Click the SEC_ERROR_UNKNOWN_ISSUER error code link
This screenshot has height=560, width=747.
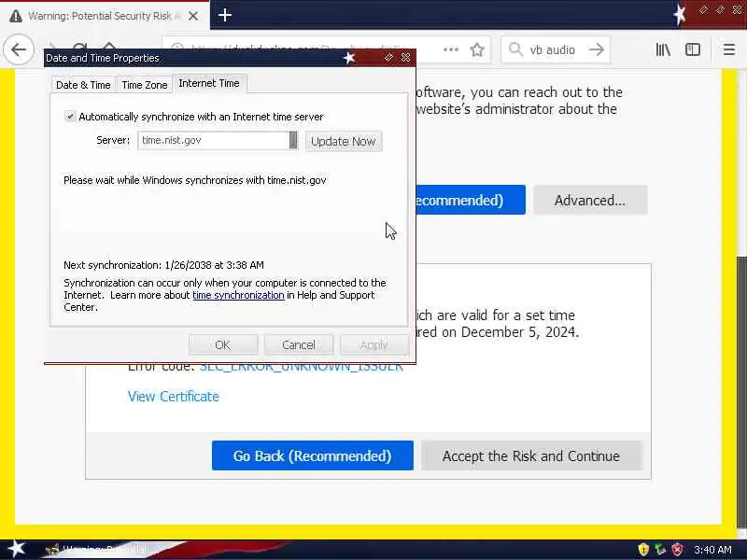301,368
